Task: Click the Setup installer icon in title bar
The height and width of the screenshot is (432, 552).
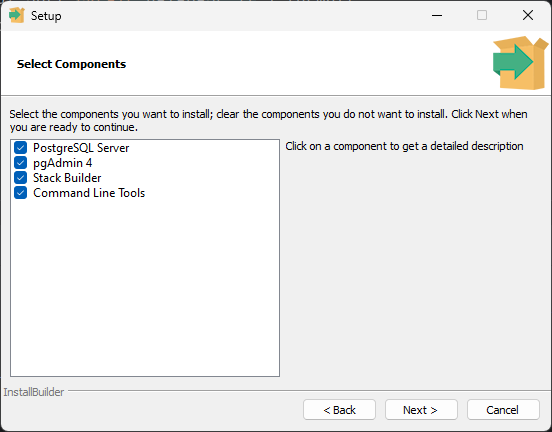Action: [17, 15]
